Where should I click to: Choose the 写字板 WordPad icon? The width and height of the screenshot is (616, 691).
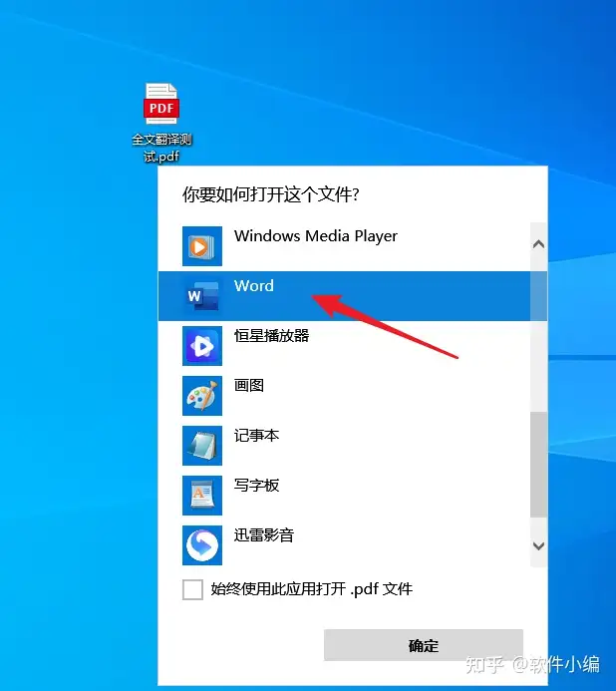click(x=202, y=496)
